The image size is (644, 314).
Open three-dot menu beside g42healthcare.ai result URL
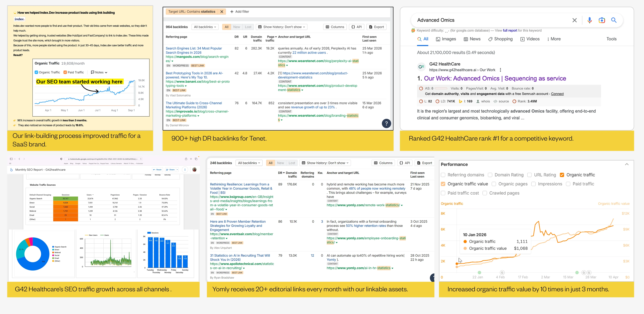[x=500, y=70]
